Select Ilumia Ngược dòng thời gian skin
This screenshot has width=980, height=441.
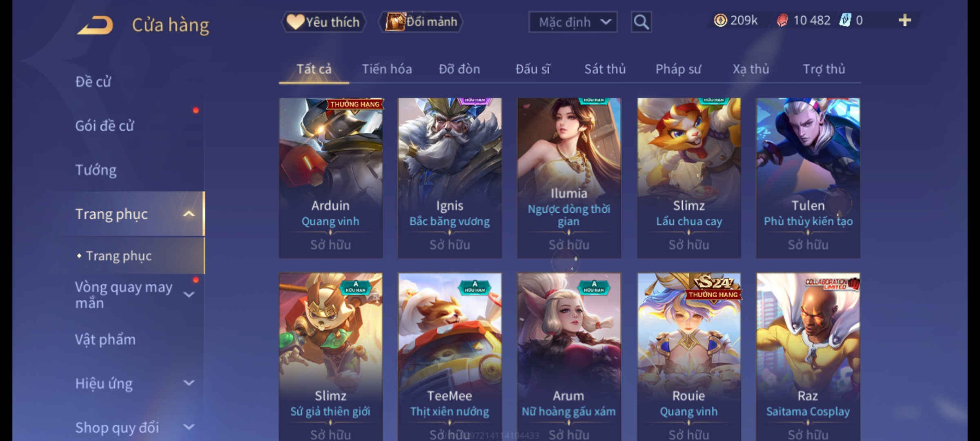tap(569, 178)
